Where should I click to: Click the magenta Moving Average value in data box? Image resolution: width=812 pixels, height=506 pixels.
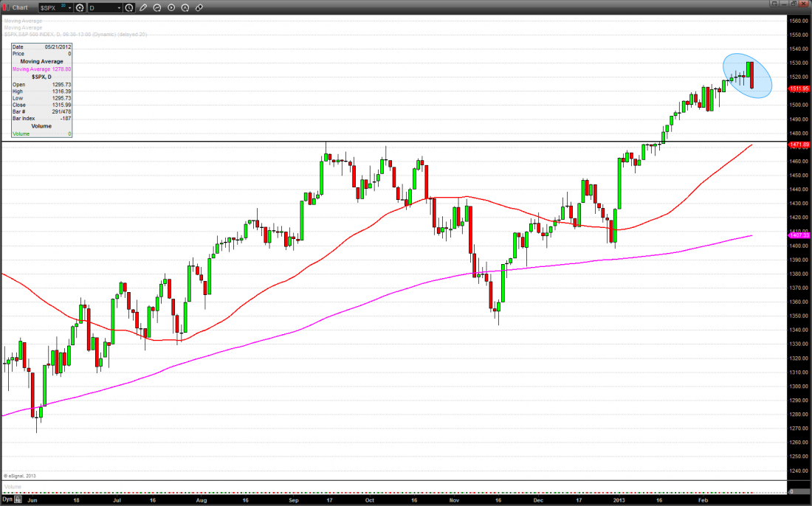(x=41, y=69)
